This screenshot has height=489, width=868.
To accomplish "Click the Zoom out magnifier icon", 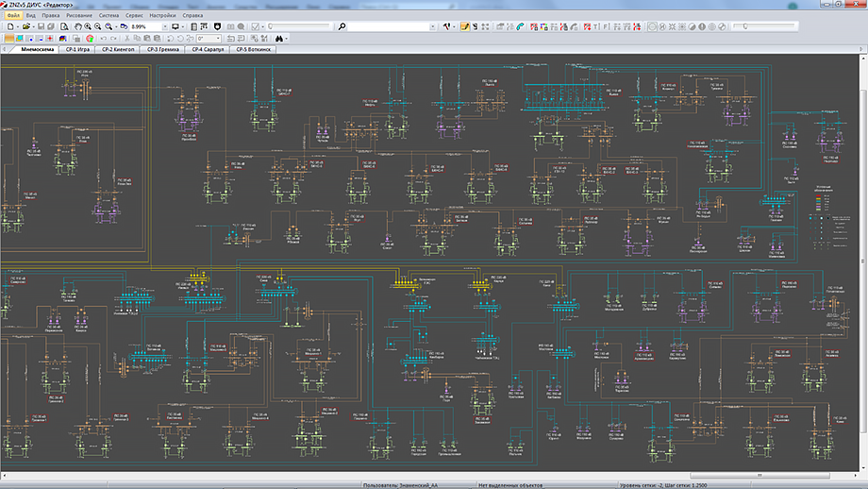I will [98, 26].
